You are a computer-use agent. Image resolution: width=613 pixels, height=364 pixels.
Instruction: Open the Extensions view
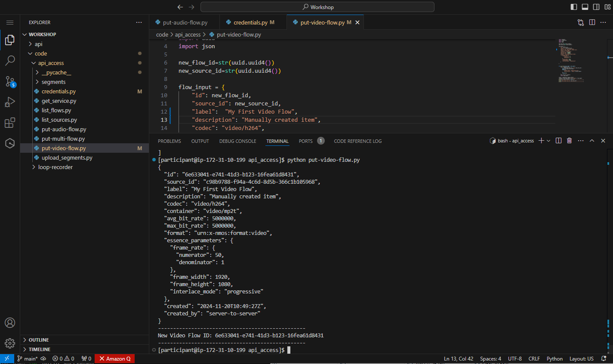10,123
